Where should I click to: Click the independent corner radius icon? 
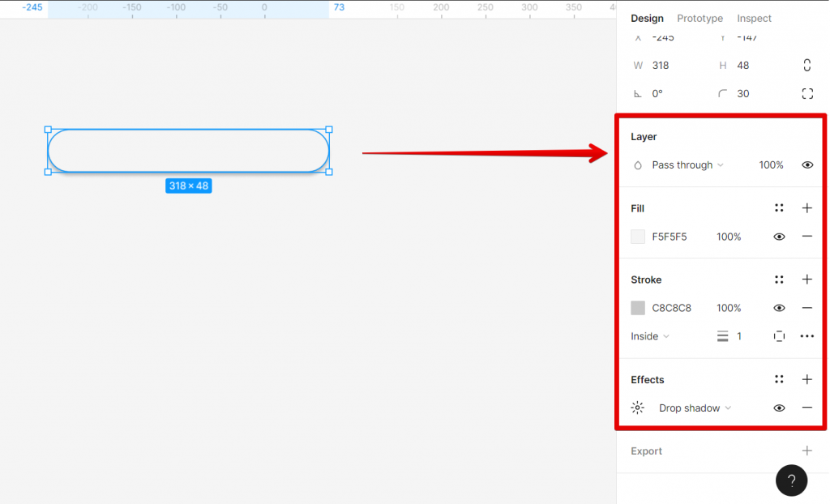[x=806, y=93]
